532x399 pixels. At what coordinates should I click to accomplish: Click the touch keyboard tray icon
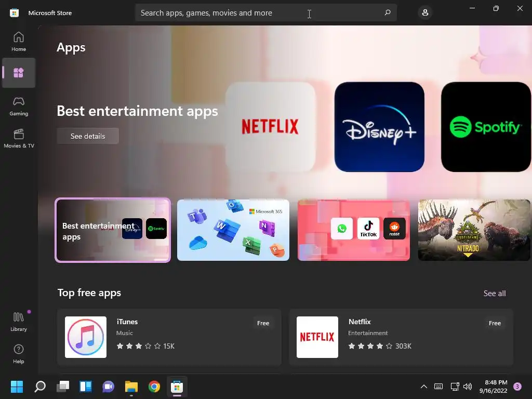click(438, 386)
